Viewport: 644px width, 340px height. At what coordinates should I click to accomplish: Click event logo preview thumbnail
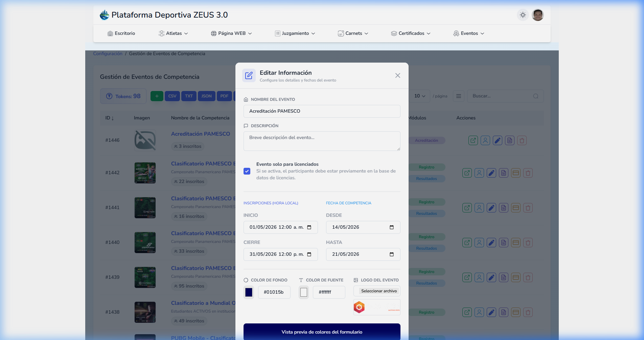pyautogui.click(x=377, y=307)
